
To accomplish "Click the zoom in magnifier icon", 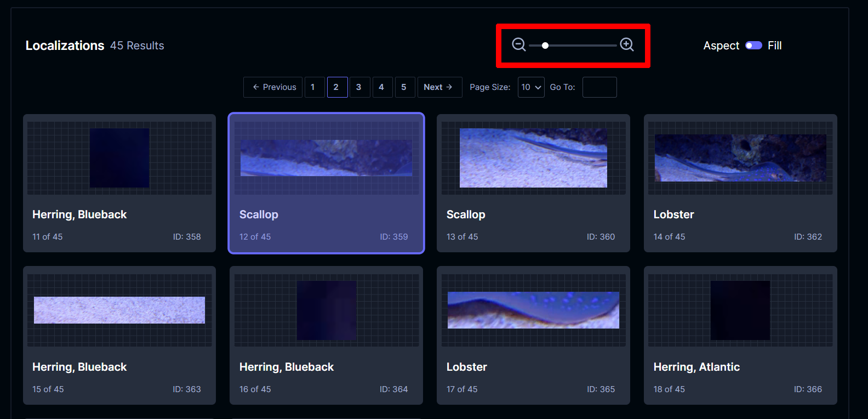I will (627, 45).
